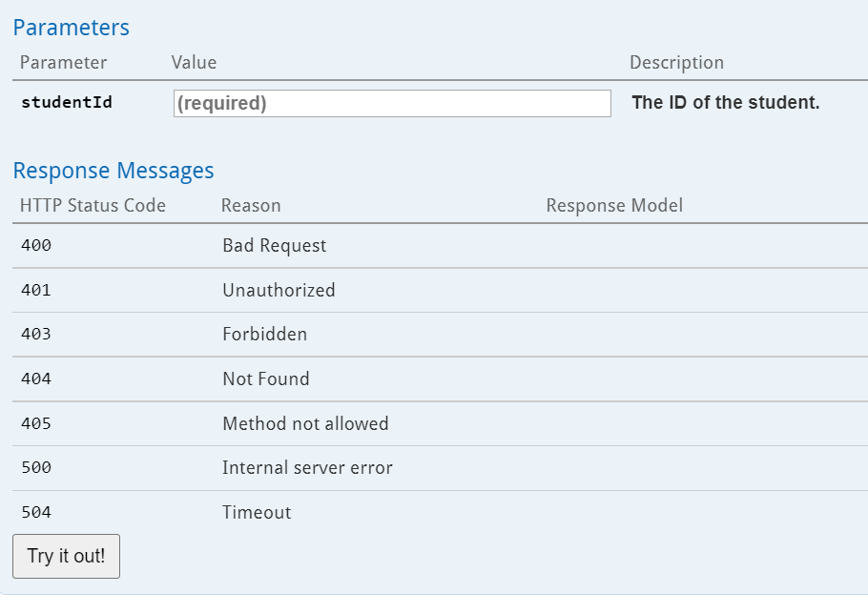Select the "The ID of the student." description

pyautogui.click(x=725, y=102)
